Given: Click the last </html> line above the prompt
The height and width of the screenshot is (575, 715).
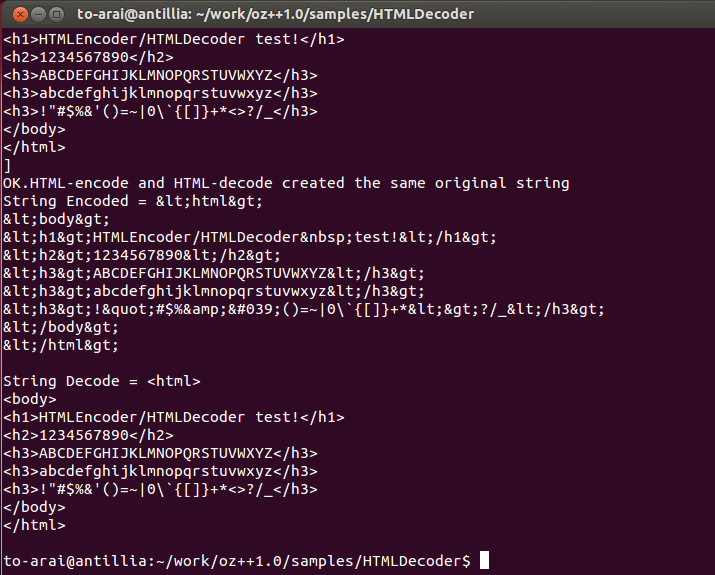Looking at the screenshot, I should pos(34,525).
